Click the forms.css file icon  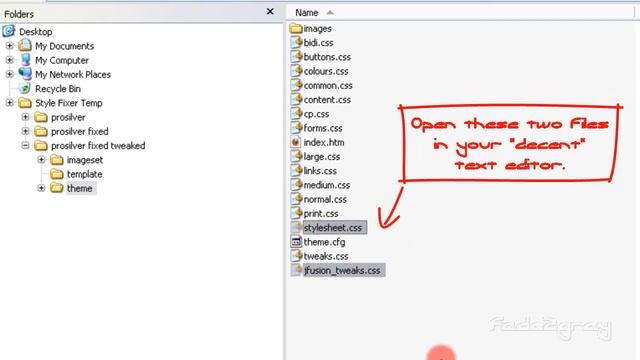coord(296,127)
